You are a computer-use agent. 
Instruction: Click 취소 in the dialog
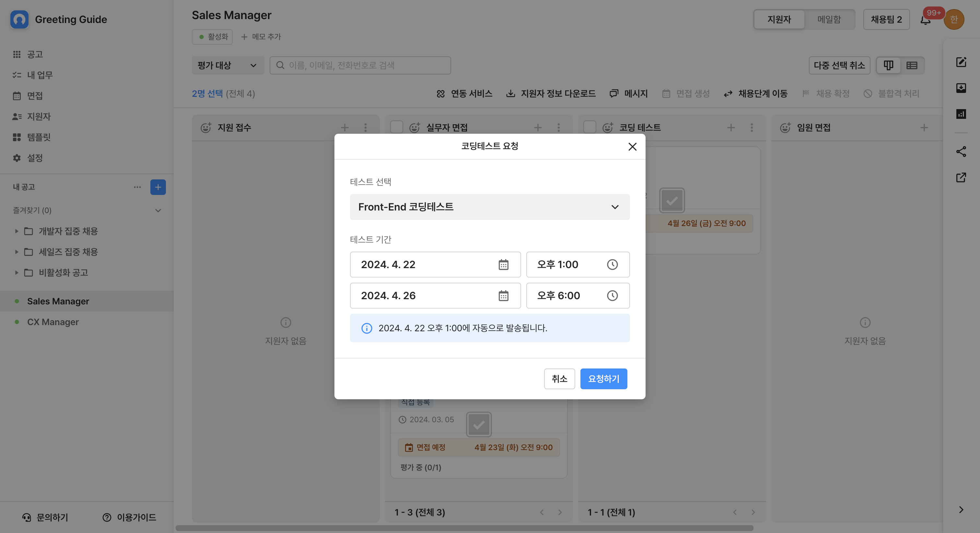(559, 379)
